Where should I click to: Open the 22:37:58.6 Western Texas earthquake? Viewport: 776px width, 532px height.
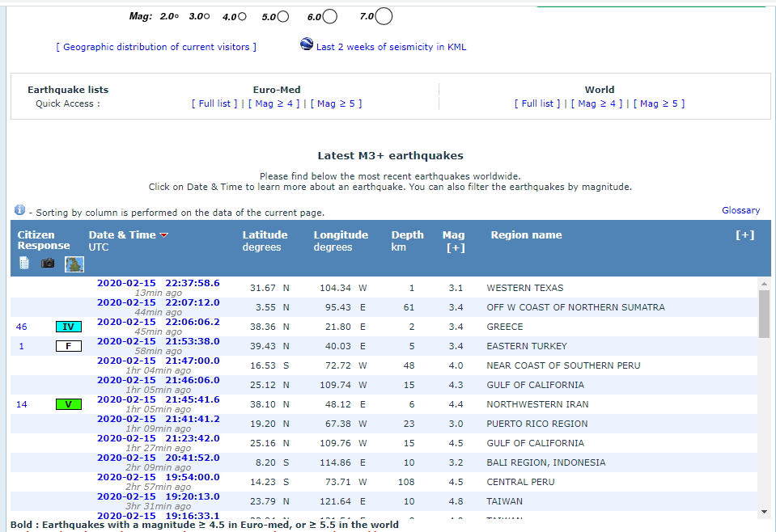159,283
